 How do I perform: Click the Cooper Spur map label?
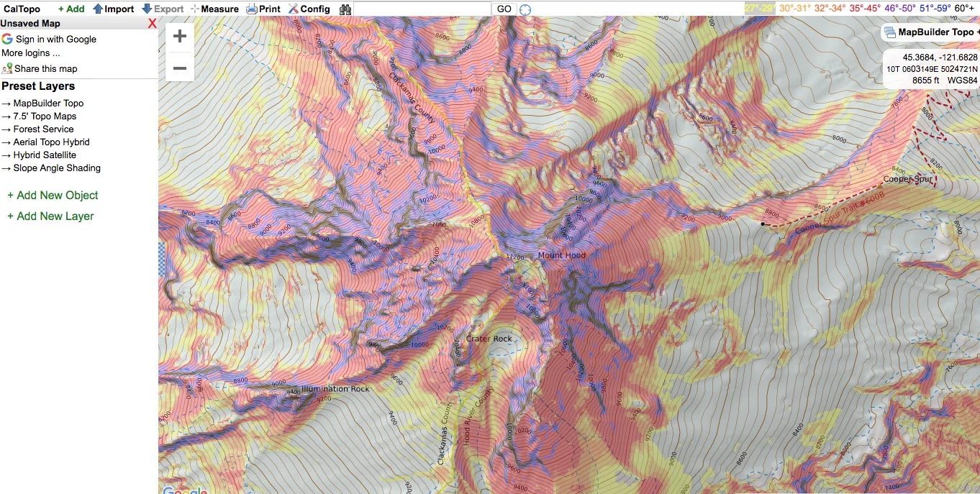point(908,180)
